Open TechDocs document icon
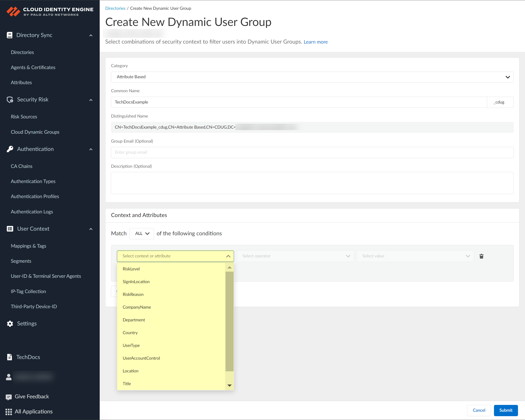Viewport: 525px width, 420px height. [10, 357]
